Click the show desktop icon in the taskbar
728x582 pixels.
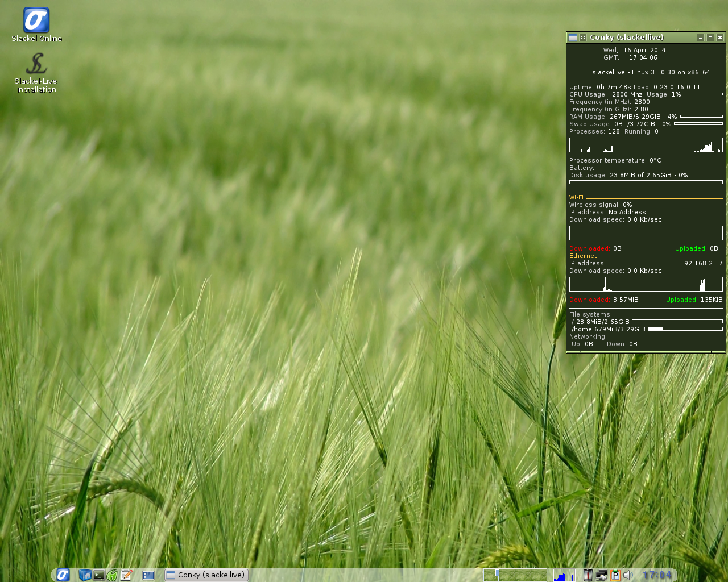(x=148, y=575)
